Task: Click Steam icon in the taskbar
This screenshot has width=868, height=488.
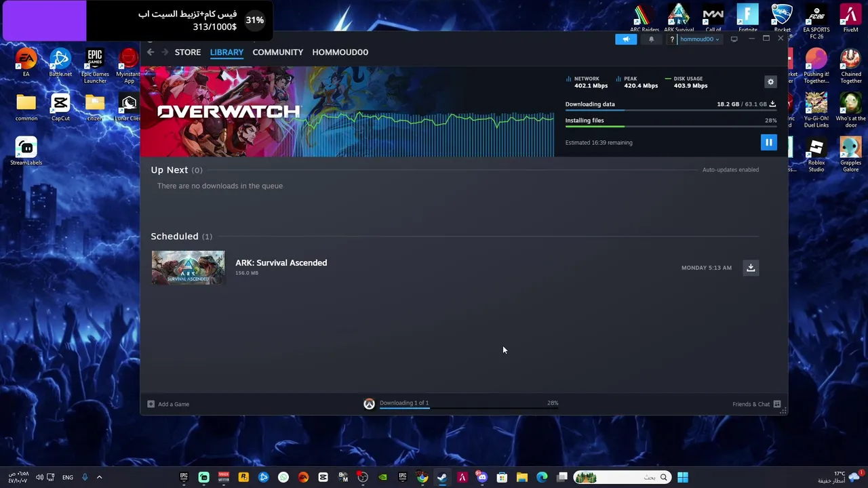Action: pos(442,477)
